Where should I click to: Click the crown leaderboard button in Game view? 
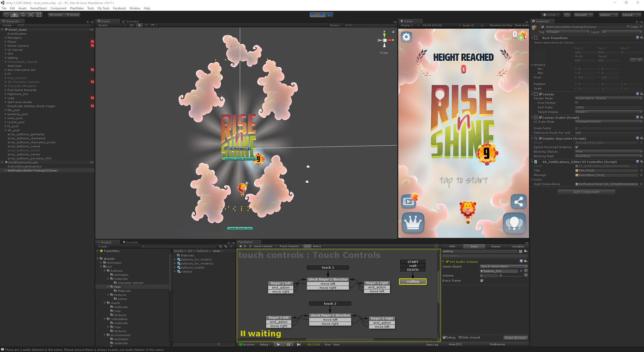coord(413,223)
